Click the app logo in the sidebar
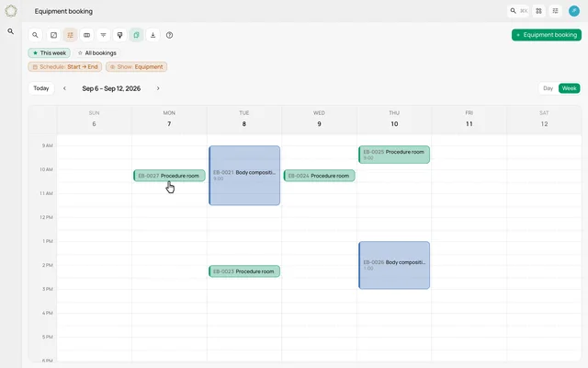 (x=11, y=11)
